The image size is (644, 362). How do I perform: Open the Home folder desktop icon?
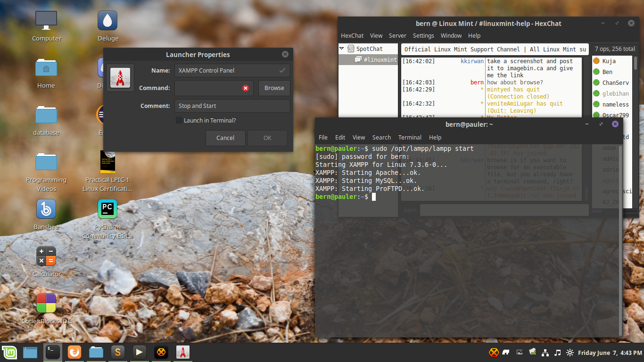click(x=46, y=74)
